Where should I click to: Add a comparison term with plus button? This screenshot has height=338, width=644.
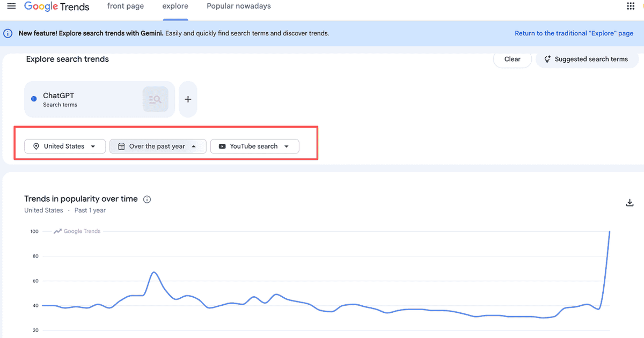[188, 99]
